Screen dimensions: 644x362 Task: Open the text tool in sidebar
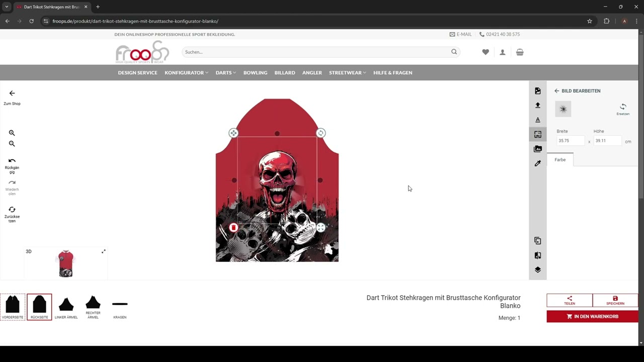click(538, 120)
